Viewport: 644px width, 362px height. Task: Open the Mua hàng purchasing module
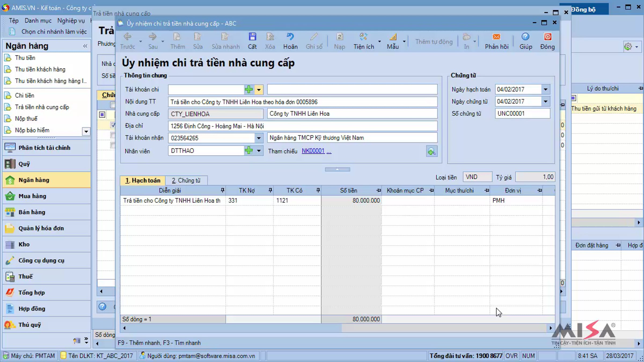pos(46,196)
